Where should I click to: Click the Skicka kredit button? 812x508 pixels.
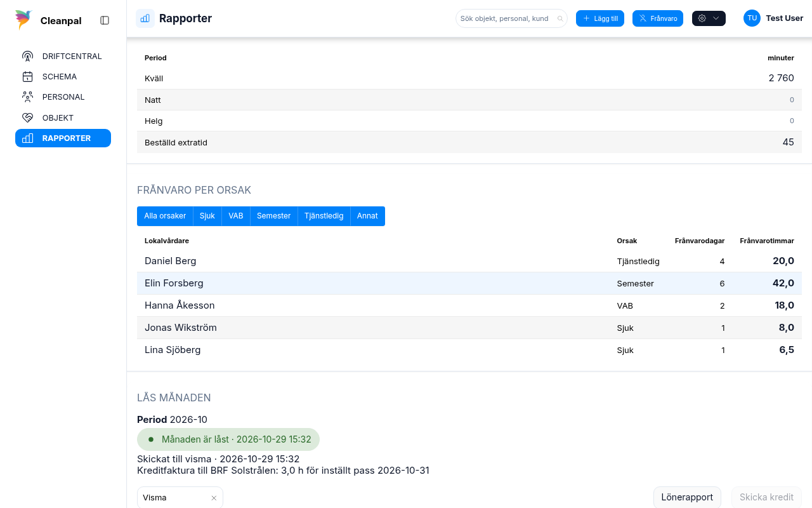click(x=766, y=497)
